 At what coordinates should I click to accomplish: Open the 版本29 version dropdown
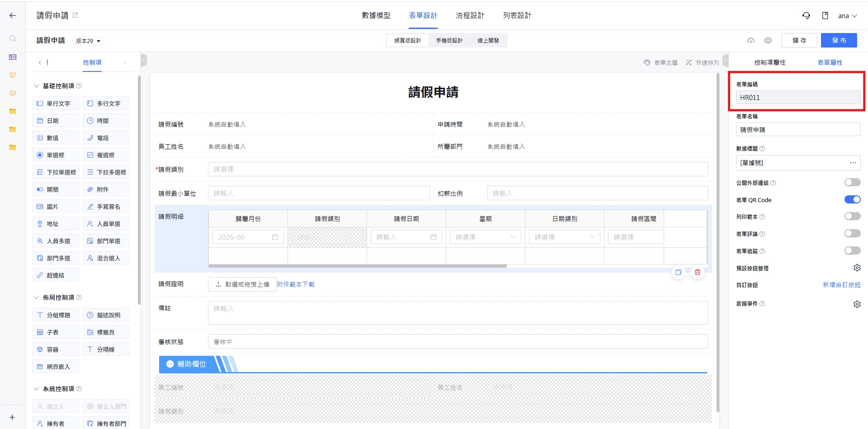click(88, 41)
